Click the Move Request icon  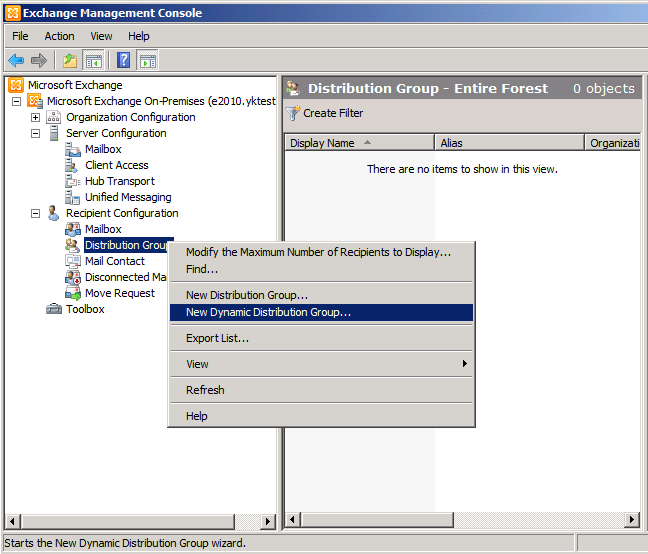pos(73,293)
